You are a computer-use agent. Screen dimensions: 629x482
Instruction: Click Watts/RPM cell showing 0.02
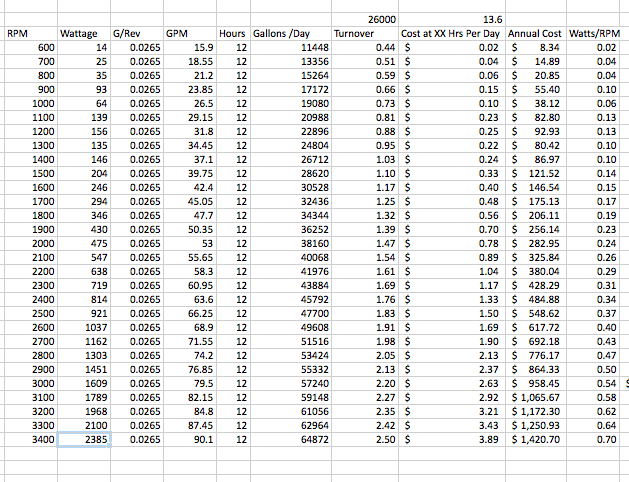point(595,48)
